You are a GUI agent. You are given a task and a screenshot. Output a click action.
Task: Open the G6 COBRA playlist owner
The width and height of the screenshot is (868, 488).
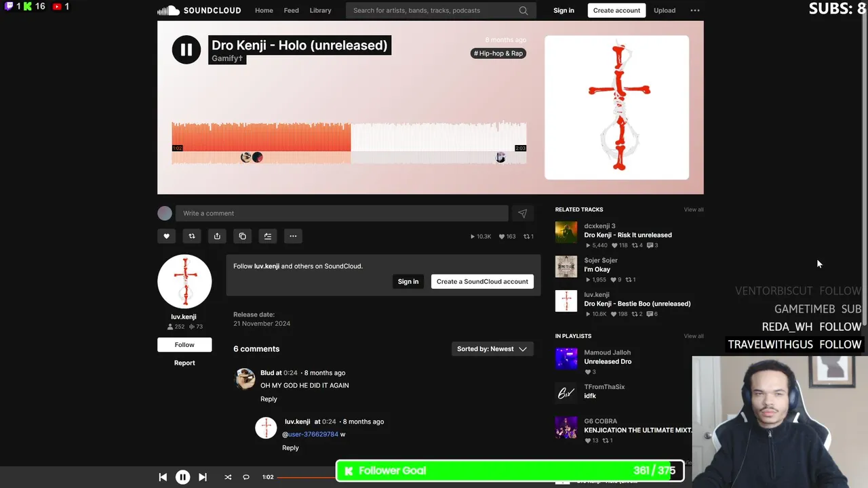(x=600, y=421)
